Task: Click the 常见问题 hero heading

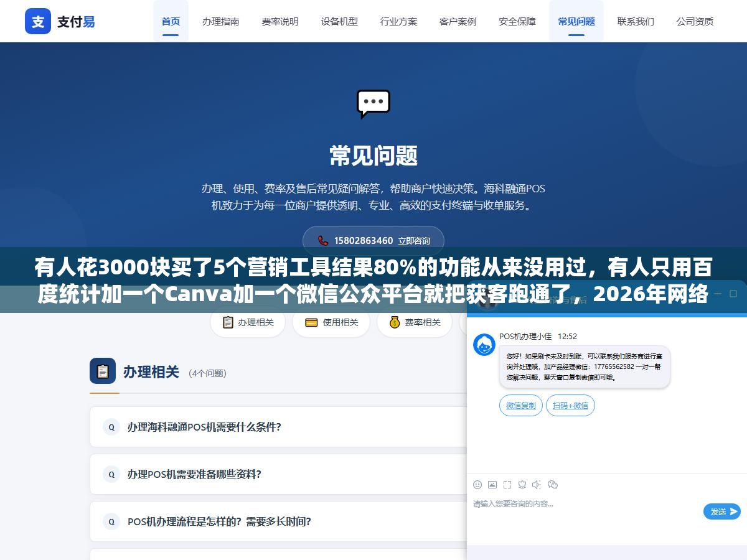Action: [374, 156]
